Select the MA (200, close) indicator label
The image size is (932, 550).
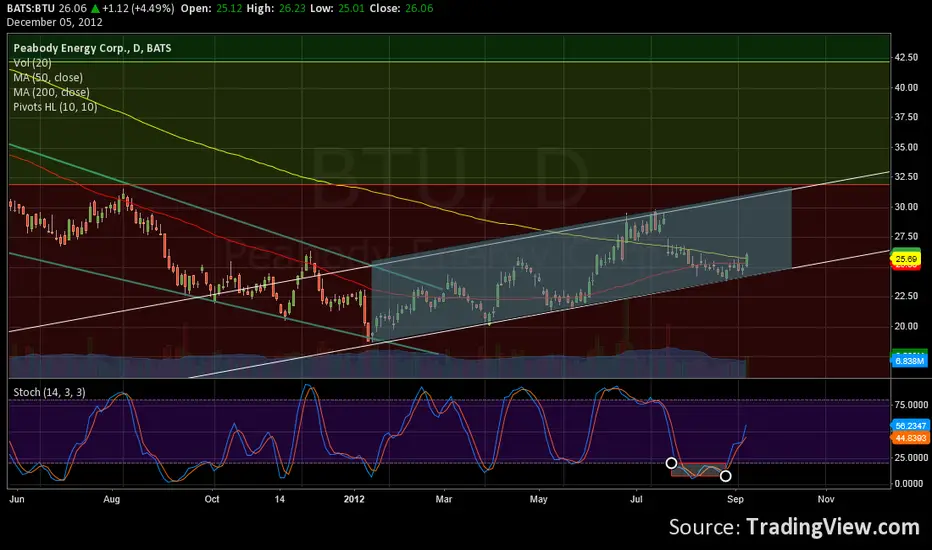coord(52,92)
